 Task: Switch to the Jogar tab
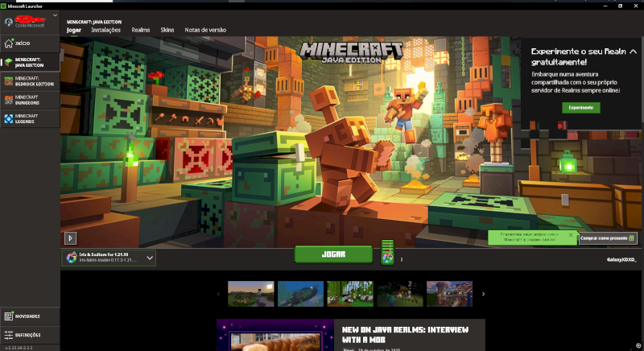click(74, 30)
